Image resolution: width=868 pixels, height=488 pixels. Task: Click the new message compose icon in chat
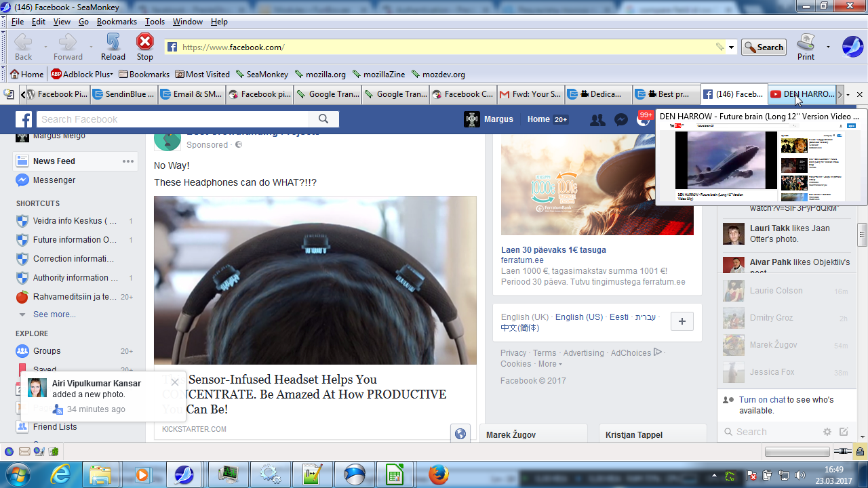[844, 432]
